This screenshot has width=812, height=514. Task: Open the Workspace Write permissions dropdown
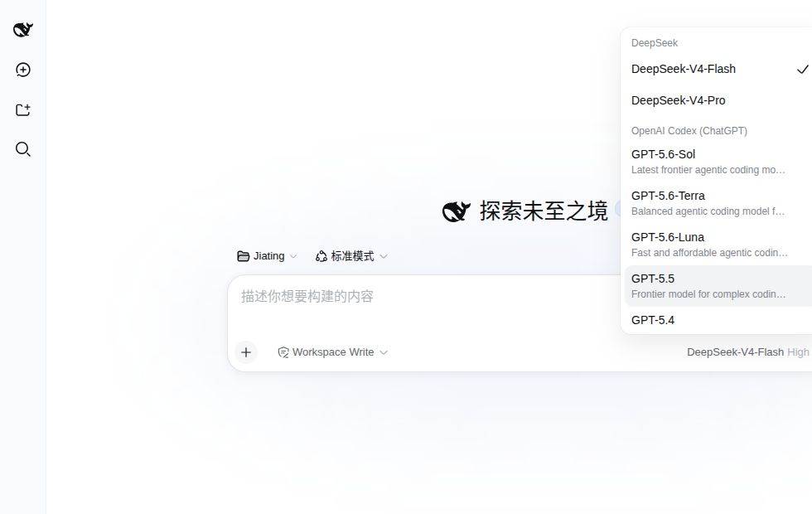[x=333, y=352]
